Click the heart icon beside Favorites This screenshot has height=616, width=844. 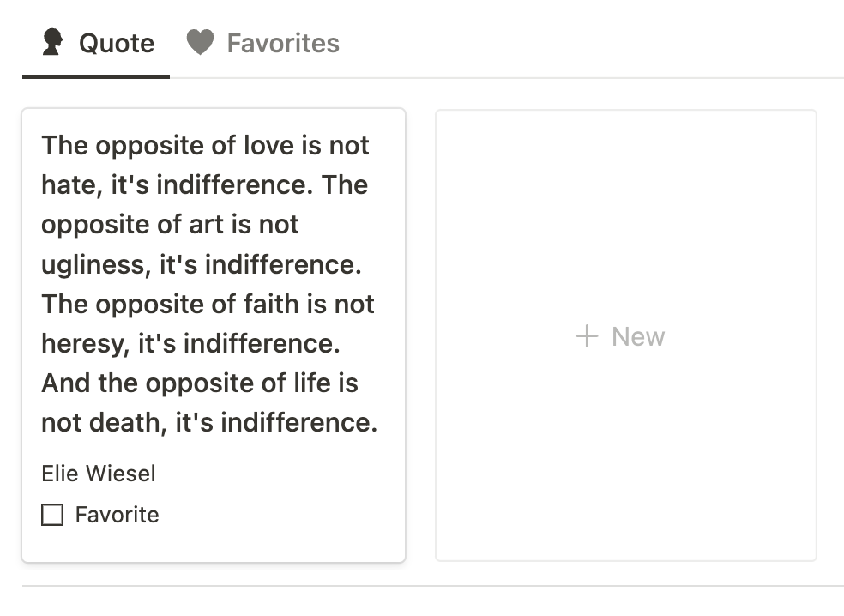[200, 43]
